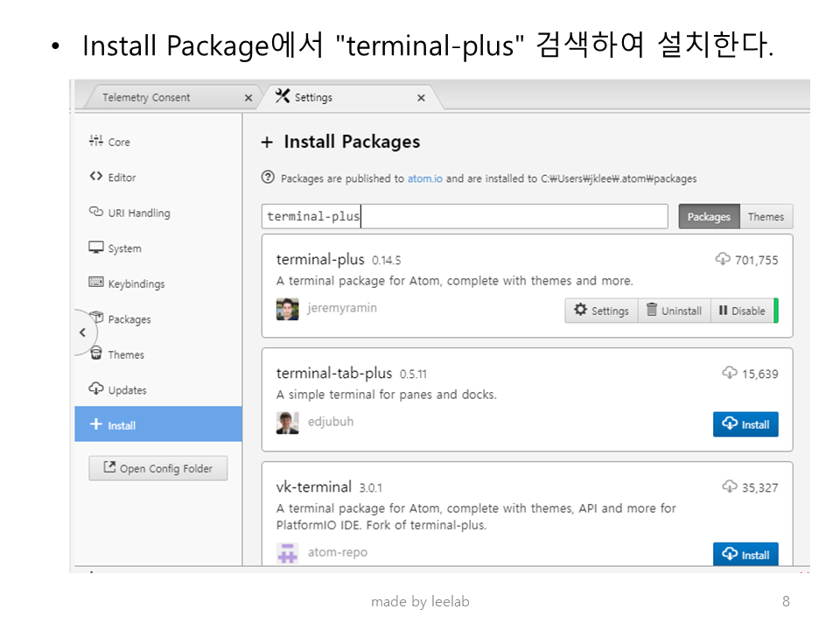The width and height of the screenshot is (840, 630).
Task: Click the plus icon on Install item
Action: tap(96, 423)
